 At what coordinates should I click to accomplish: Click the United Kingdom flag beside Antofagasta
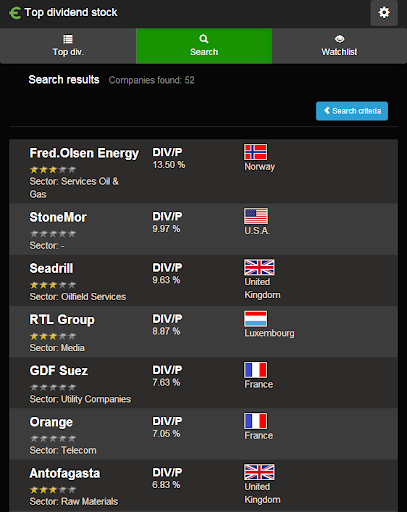click(x=259, y=472)
